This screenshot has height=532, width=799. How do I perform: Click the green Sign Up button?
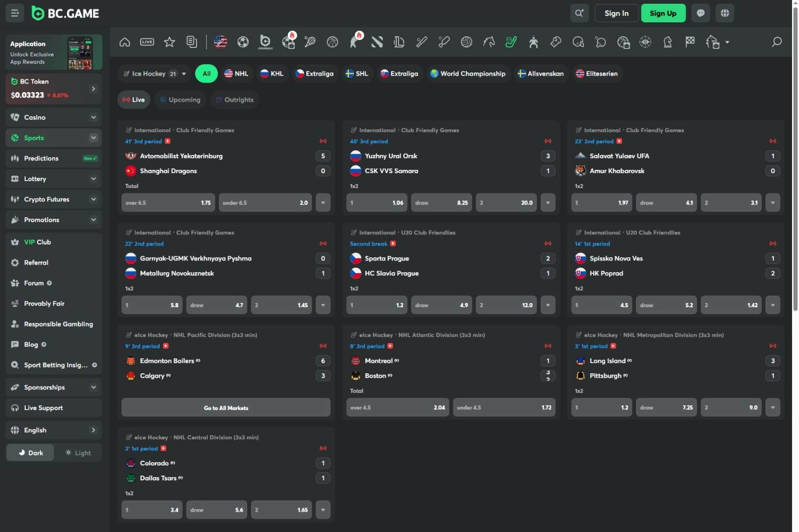tap(663, 13)
